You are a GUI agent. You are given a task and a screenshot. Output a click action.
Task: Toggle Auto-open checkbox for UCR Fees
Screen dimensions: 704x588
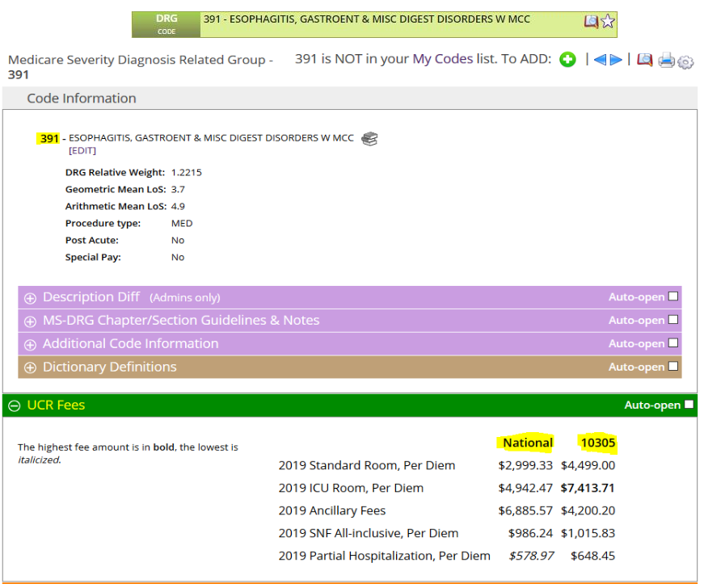click(x=689, y=405)
